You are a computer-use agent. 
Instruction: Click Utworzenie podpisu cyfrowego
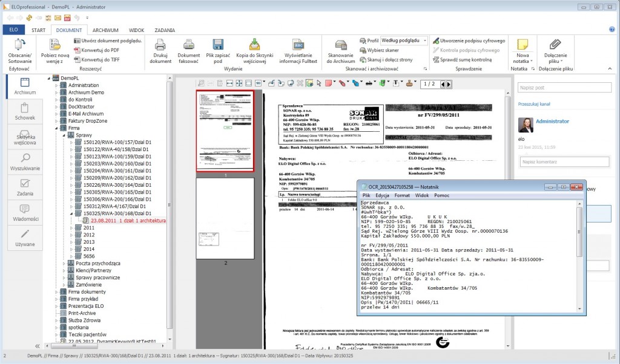pyautogui.click(x=469, y=41)
